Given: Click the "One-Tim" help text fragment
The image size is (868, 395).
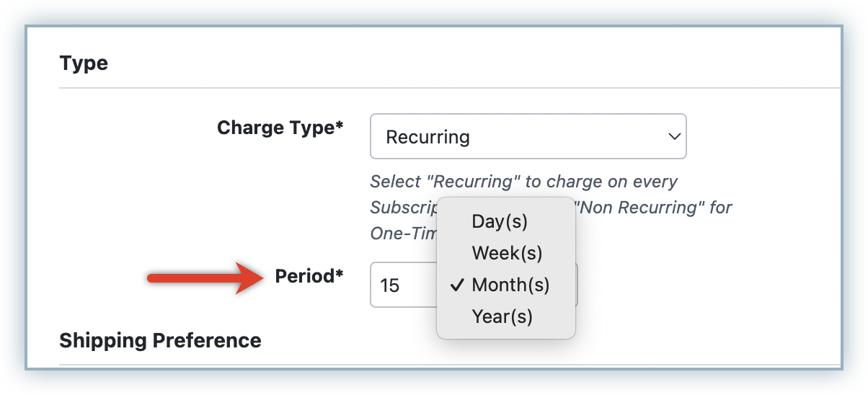Looking at the screenshot, I should tap(402, 234).
